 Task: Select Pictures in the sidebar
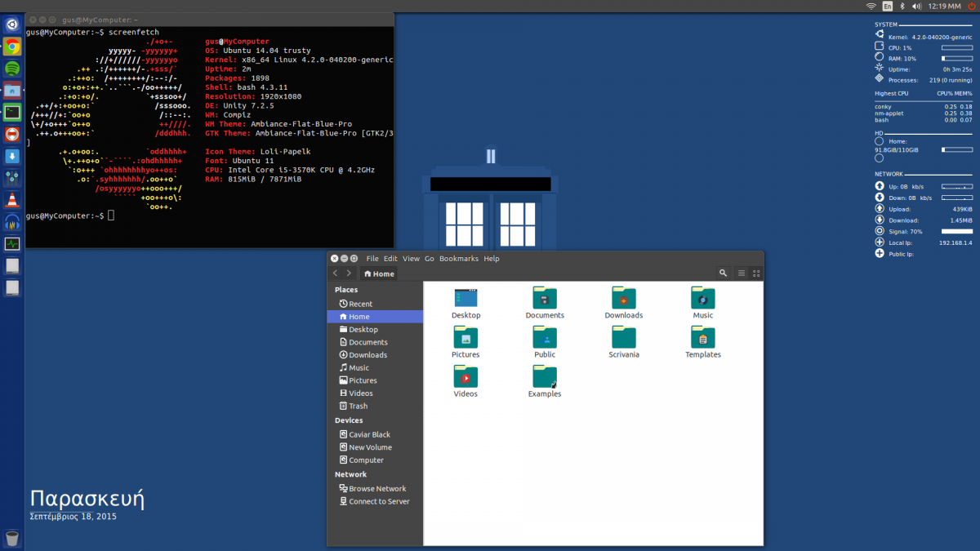(x=375, y=380)
